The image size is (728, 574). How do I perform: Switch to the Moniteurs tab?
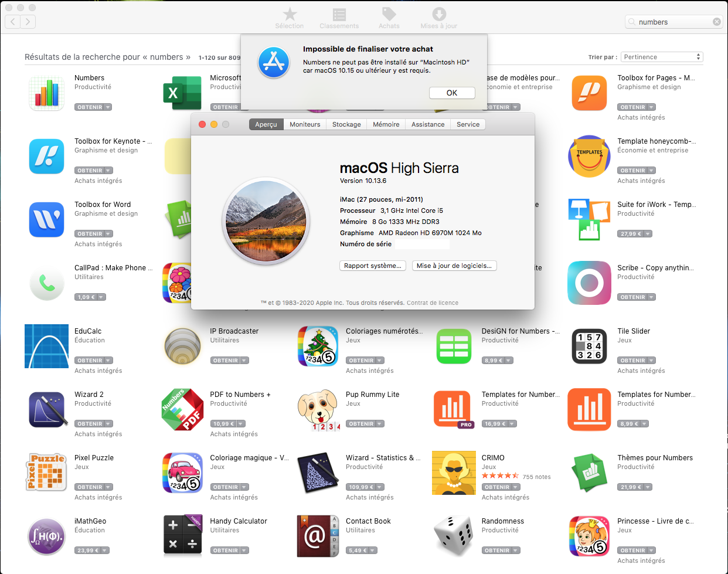[305, 124]
